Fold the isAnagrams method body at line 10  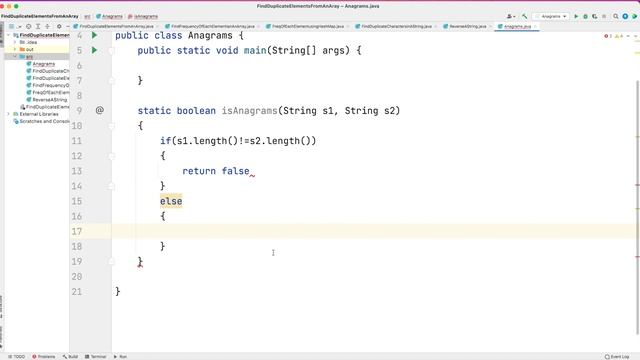coord(111,126)
